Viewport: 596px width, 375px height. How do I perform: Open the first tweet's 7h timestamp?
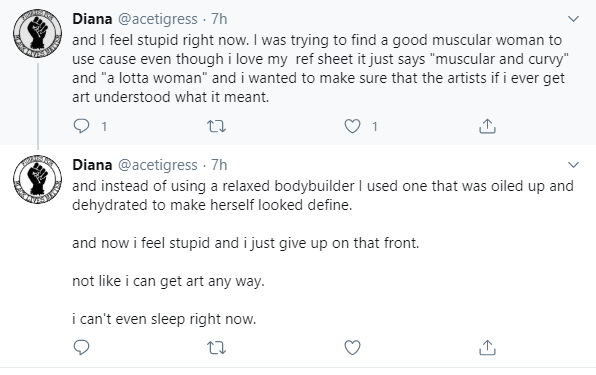tap(219, 19)
